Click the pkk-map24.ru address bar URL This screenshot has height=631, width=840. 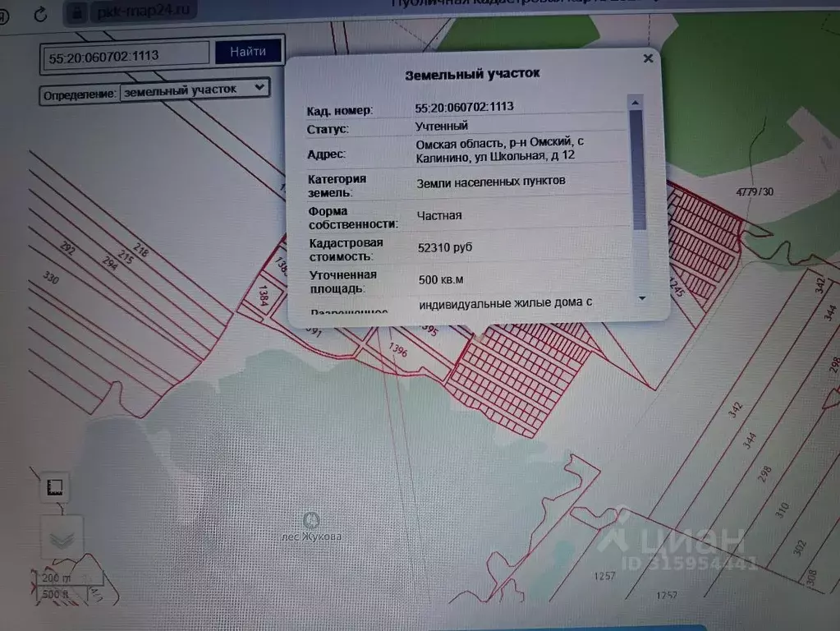[143, 10]
